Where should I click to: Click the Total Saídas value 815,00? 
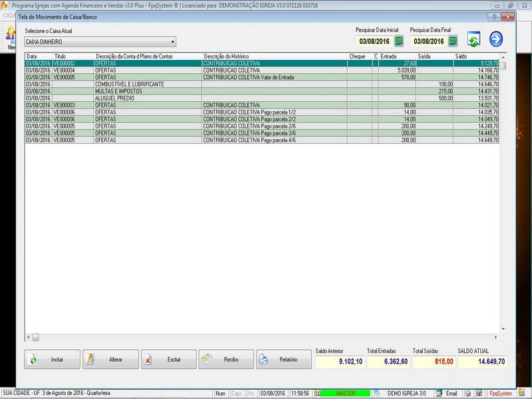click(434, 362)
